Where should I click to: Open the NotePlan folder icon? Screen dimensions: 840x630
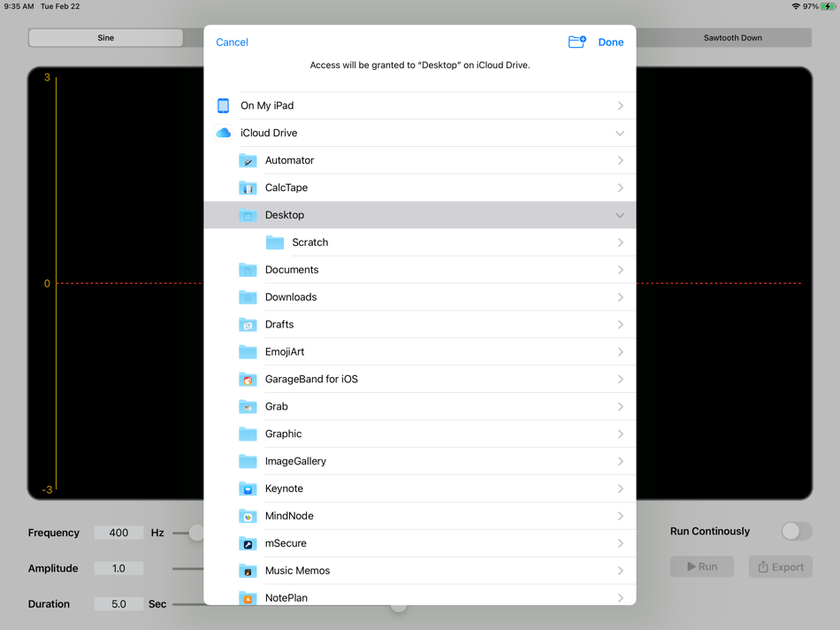point(248,597)
